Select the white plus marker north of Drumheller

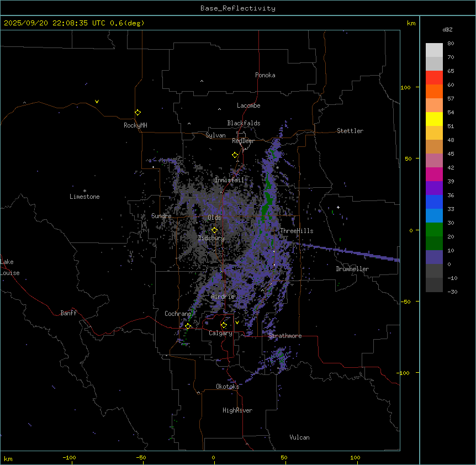click(x=339, y=208)
